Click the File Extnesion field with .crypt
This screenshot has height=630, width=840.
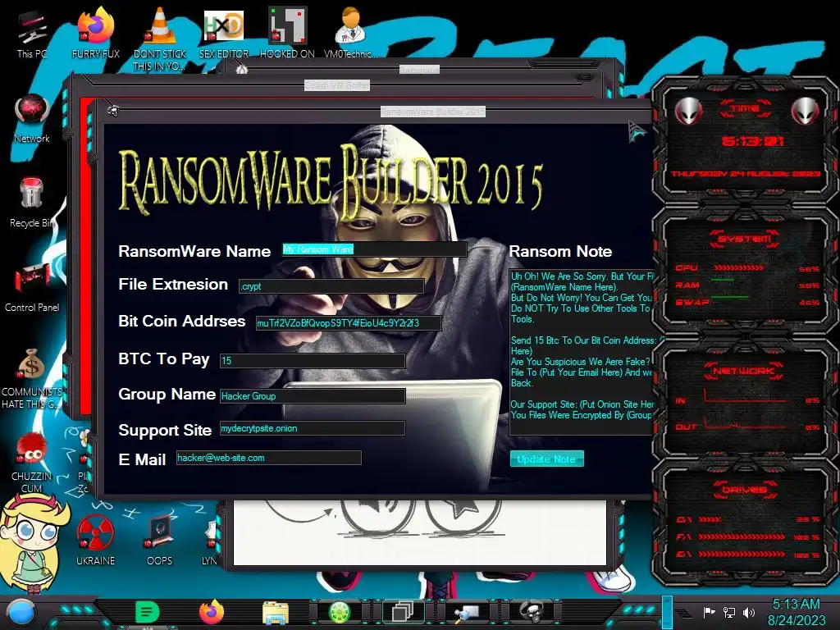(x=331, y=286)
